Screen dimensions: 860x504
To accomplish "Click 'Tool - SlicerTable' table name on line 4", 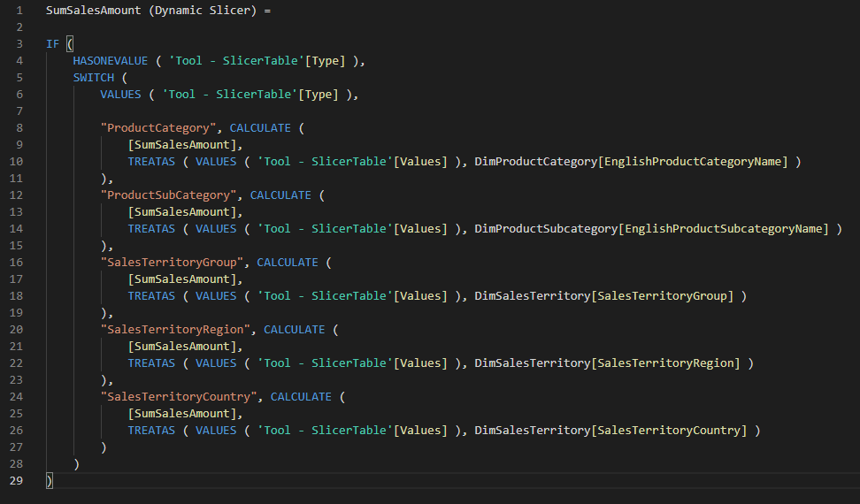I will click(236, 61).
